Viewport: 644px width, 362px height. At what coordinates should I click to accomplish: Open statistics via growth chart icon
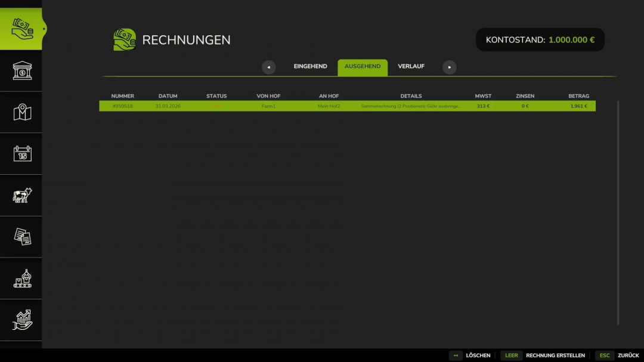pos(21,320)
